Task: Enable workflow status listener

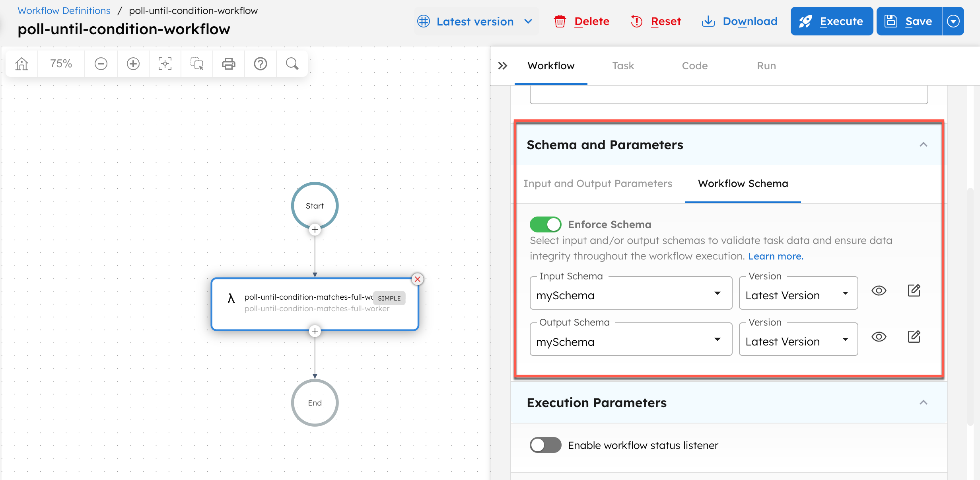Action: pyautogui.click(x=545, y=445)
